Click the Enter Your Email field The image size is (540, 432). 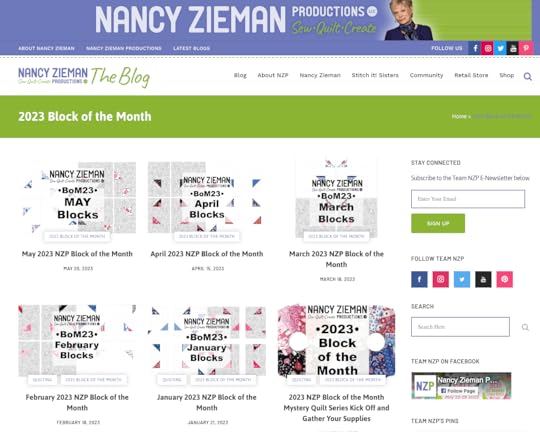coord(468,199)
